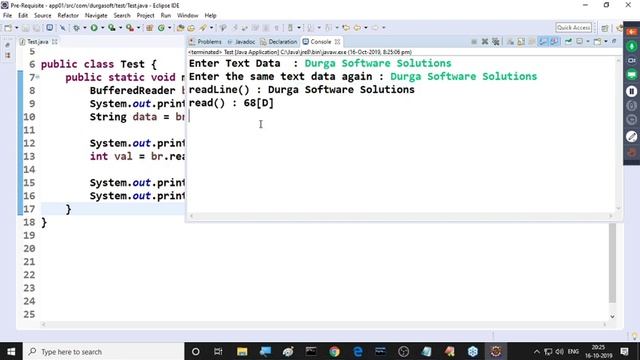
Task: Click the Console horizontal scrollbar
Action: point(402,216)
